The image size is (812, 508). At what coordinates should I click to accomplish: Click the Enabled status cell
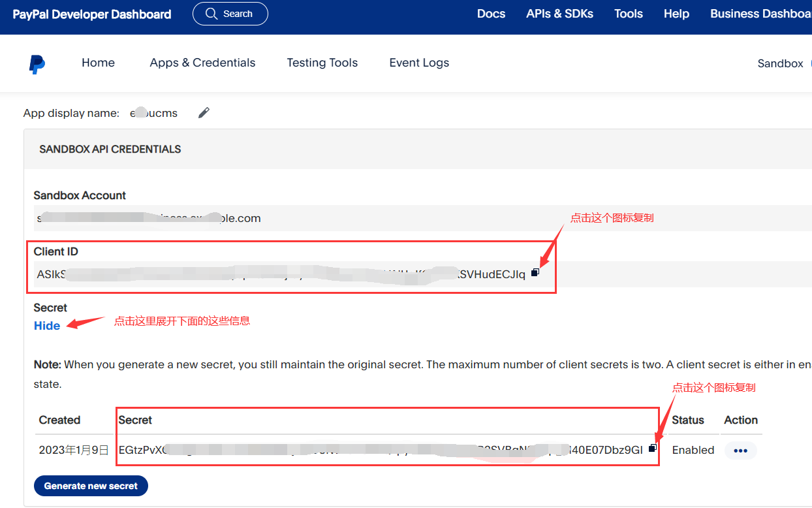tap(693, 450)
